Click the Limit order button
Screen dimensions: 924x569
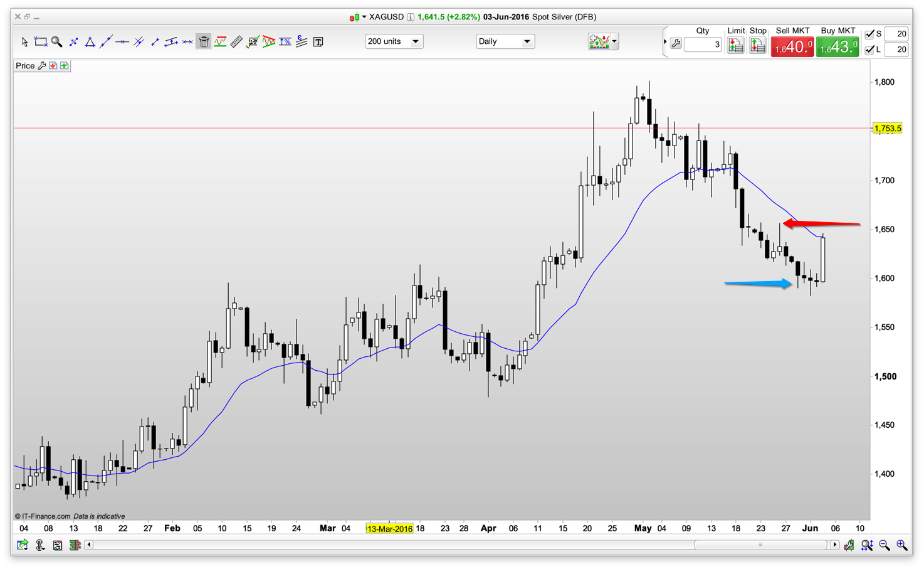736,45
